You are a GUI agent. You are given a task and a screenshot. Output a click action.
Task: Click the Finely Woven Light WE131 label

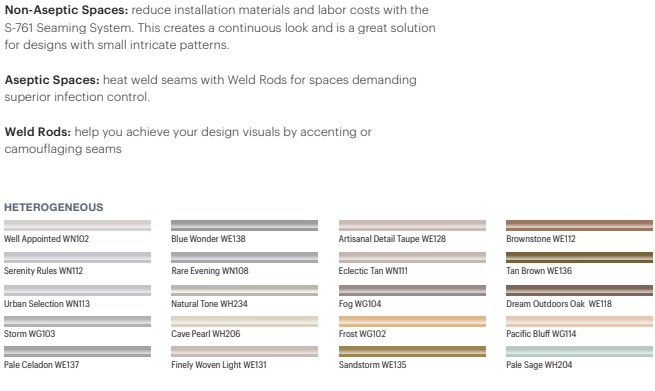click(219, 365)
